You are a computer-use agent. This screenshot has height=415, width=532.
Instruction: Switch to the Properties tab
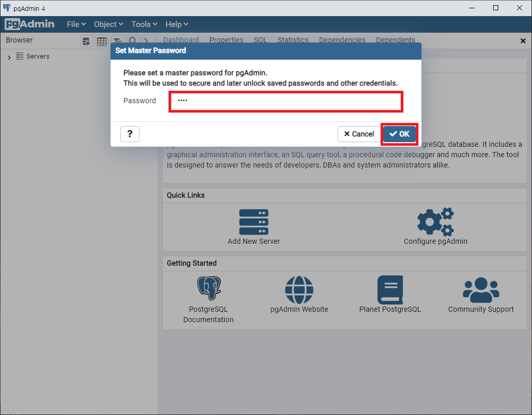(x=226, y=40)
